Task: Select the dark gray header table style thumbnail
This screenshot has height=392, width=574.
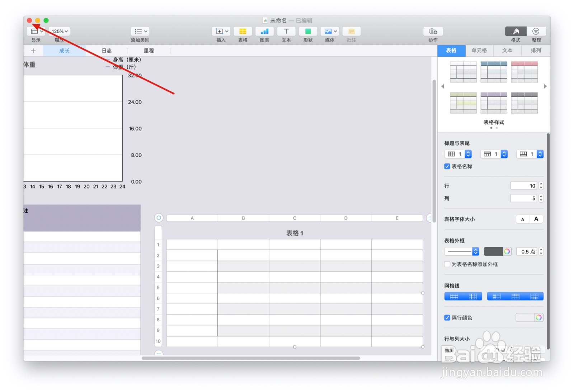Action: pos(524,103)
